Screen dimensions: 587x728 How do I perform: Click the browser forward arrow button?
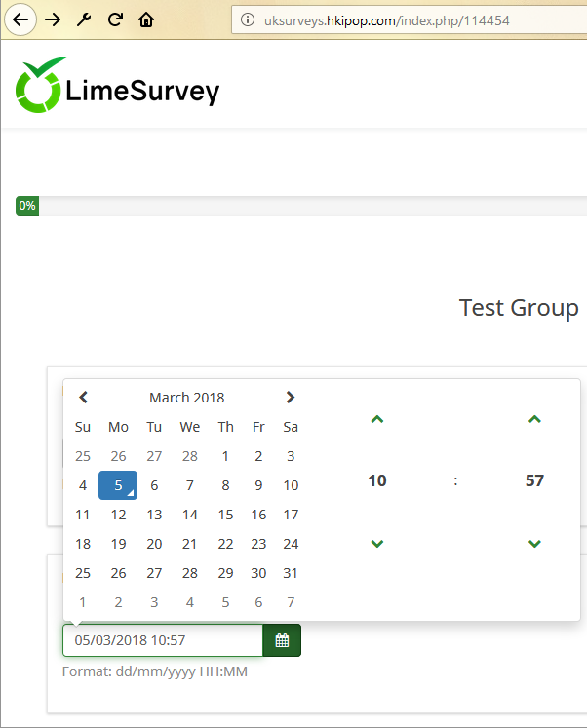[53, 19]
